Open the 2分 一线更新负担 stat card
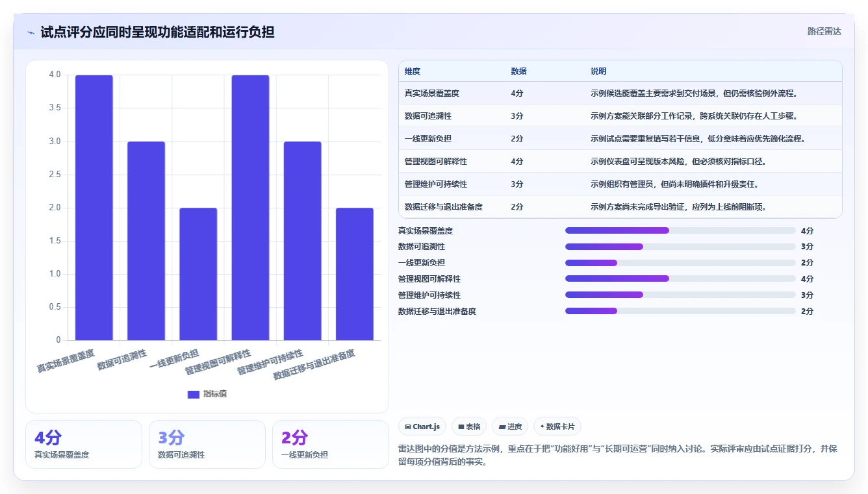This screenshot has height=494, width=868. point(331,444)
